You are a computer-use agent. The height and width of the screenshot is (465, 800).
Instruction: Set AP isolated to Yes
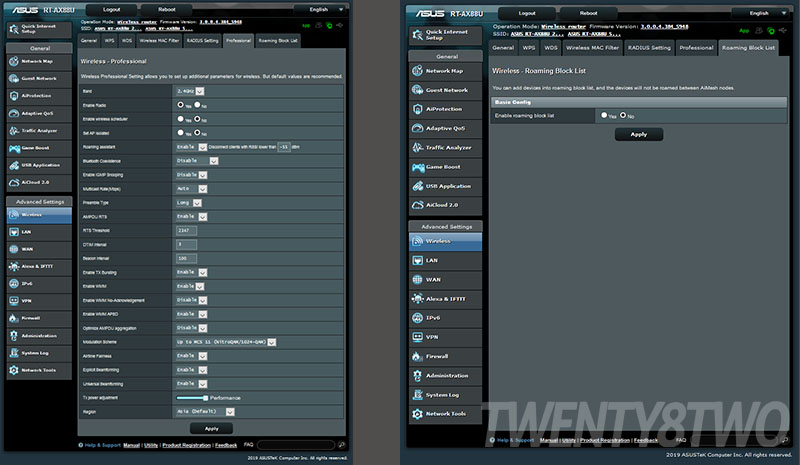click(180, 132)
